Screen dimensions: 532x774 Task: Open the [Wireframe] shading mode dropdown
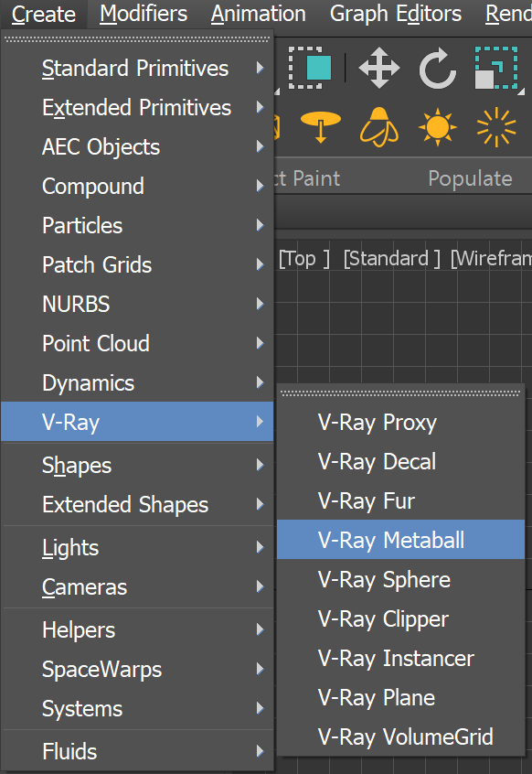click(491, 258)
